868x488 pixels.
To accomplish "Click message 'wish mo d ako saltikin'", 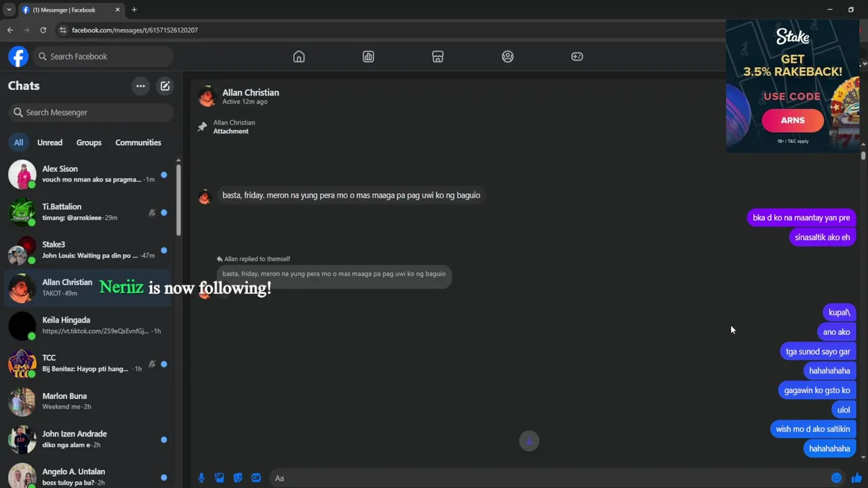I will (812, 429).
